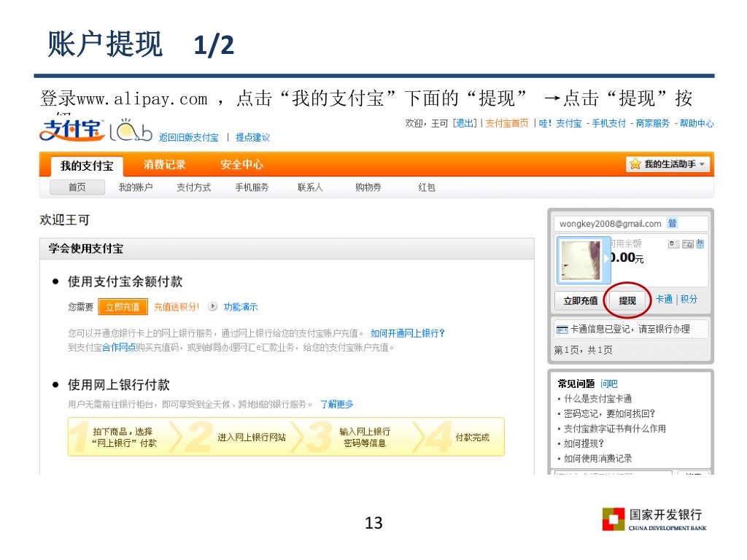Click 卡通信息已登记，请至银行办理 message
The width and height of the screenshot is (747, 560).
click(630, 329)
